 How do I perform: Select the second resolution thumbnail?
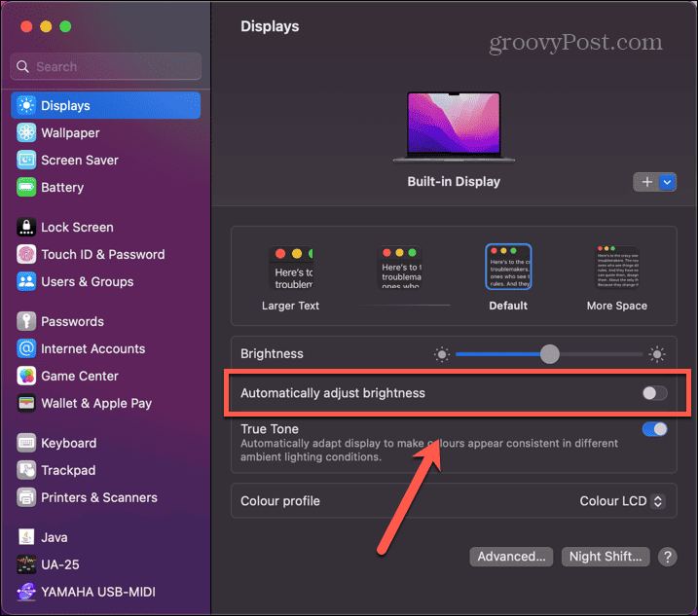(400, 267)
